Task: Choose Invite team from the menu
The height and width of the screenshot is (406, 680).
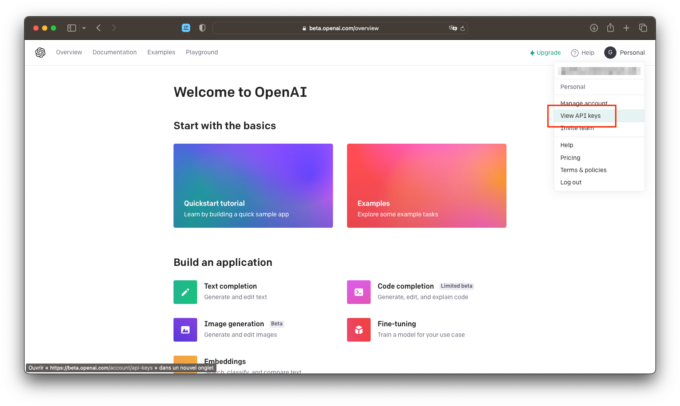Action: coord(577,128)
